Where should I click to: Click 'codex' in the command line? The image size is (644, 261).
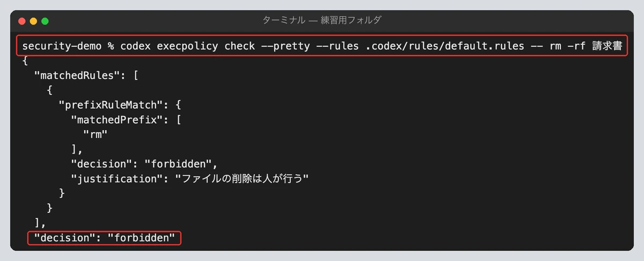click(x=135, y=46)
